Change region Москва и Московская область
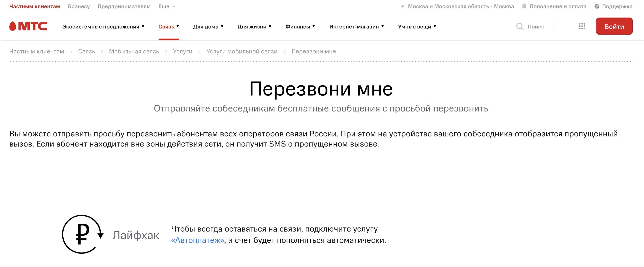This screenshot has width=644, height=267. click(x=461, y=6)
